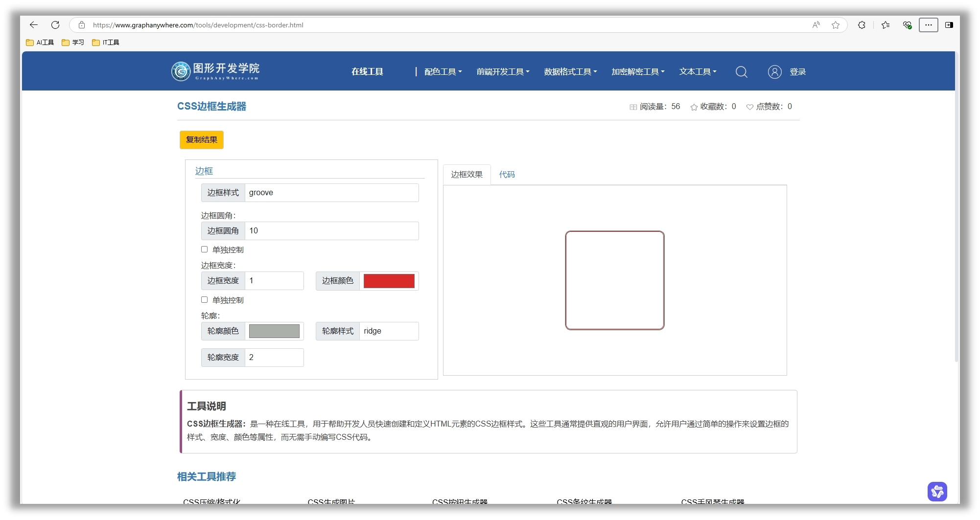
Task: Click the site lock icon in address bar
Action: click(82, 25)
